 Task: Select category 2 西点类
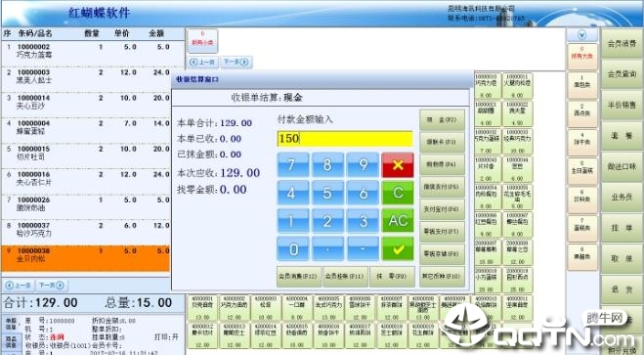pos(582,113)
